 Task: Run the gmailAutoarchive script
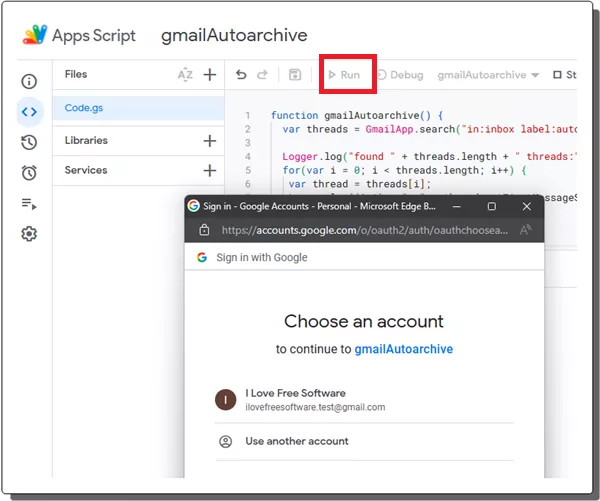346,75
